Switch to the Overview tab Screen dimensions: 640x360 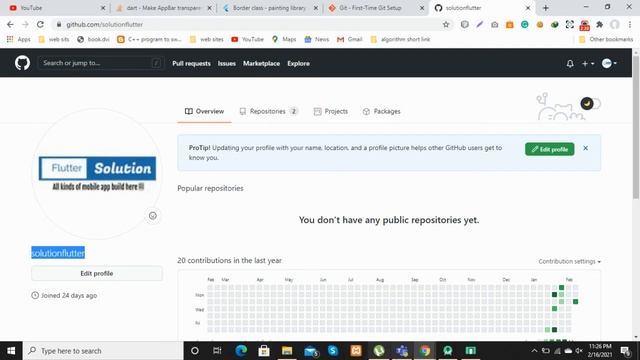[204, 111]
